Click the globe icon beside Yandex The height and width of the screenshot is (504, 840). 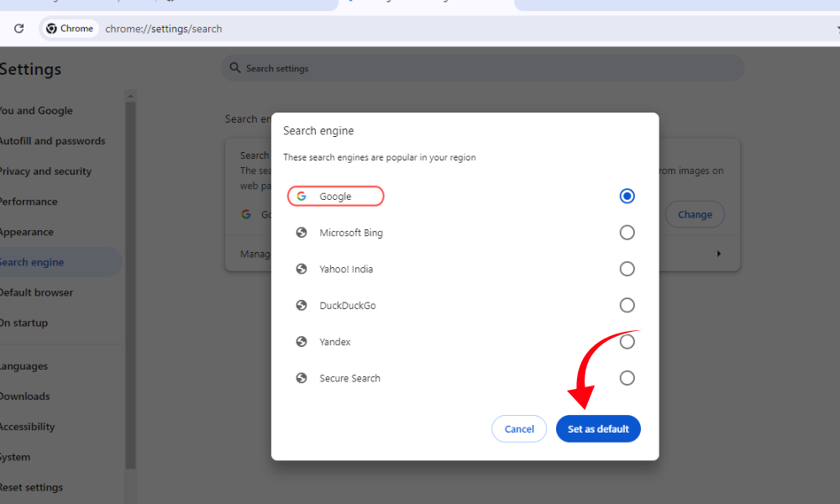(302, 342)
